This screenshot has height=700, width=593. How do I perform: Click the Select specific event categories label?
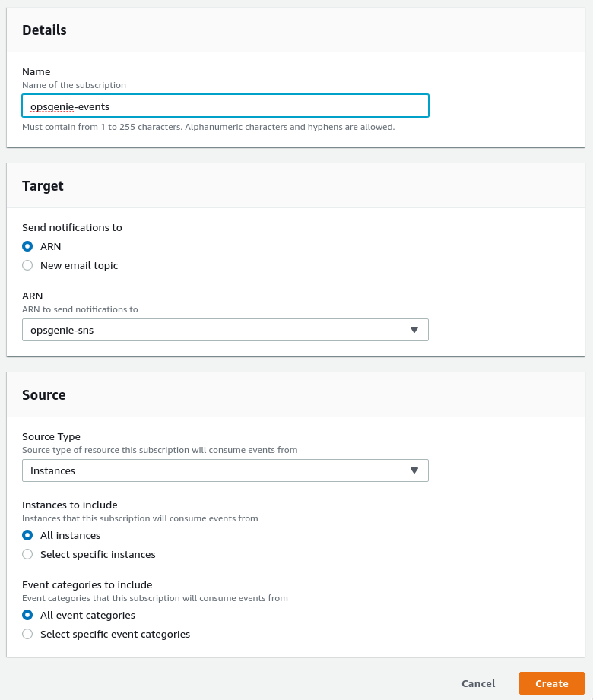[x=116, y=635]
